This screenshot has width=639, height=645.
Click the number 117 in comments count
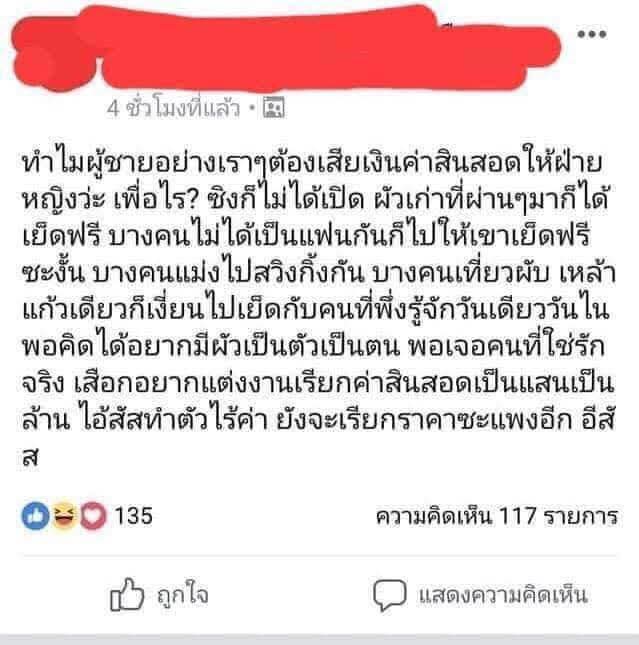[517, 516]
